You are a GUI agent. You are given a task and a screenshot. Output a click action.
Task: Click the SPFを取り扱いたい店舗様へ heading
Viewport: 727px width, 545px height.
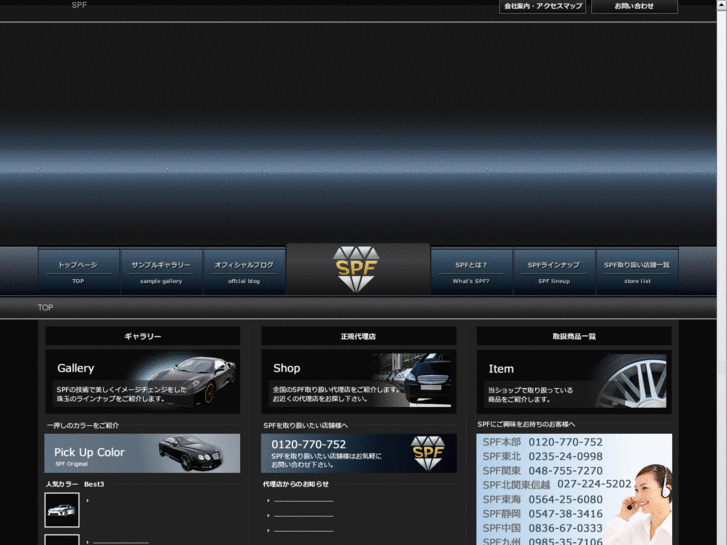(x=306, y=425)
